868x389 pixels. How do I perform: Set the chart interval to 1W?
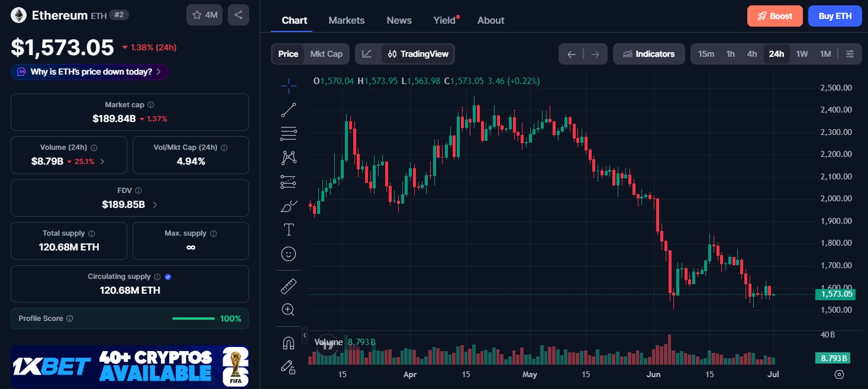[x=802, y=54]
